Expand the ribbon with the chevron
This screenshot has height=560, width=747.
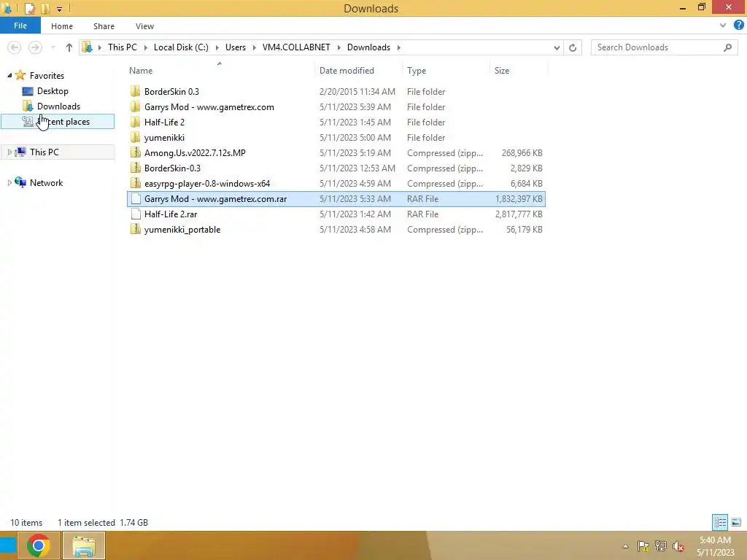pyautogui.click(x=723, y=26)
